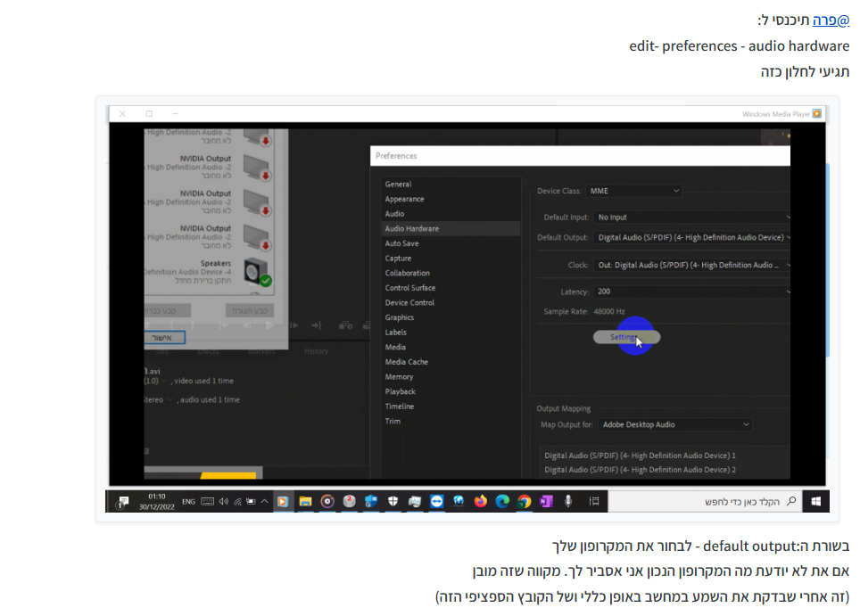
Task: Open the Latency 200 dropdown
Action: tap(691, 292)
